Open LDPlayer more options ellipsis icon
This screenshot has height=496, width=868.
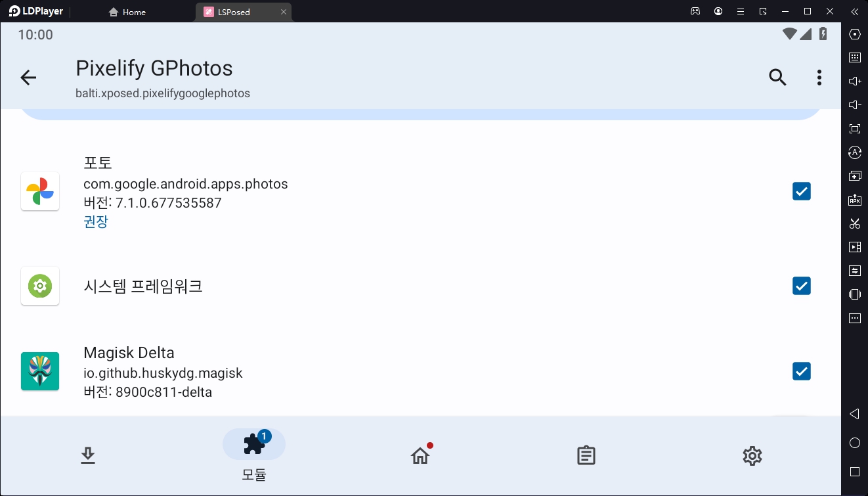click(854, 319)
